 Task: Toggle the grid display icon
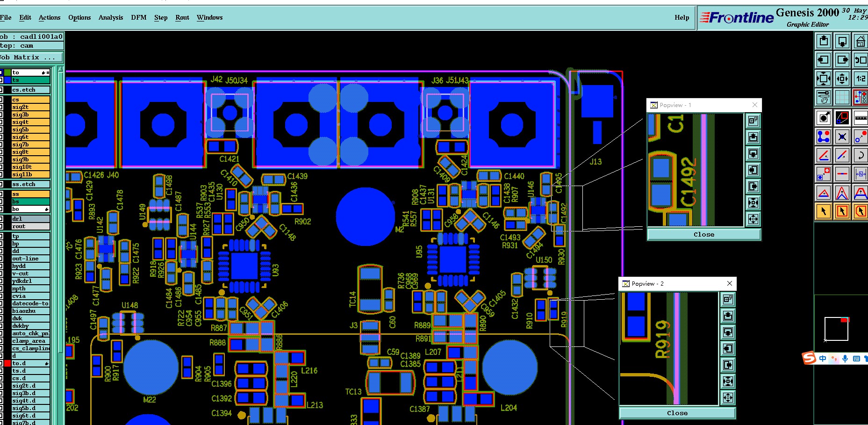[x=842, y=97]
